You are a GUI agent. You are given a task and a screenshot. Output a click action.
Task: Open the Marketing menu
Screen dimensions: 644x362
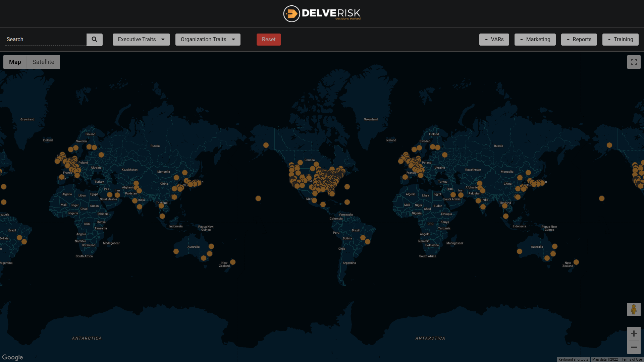pos(535,39)
